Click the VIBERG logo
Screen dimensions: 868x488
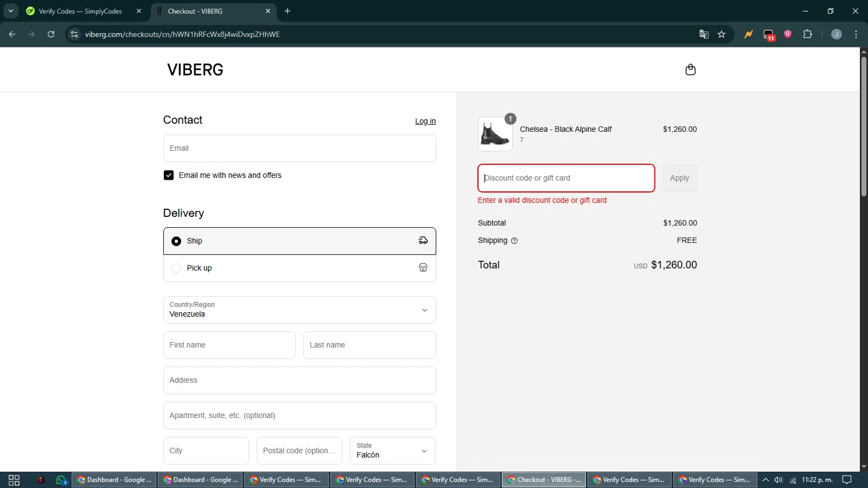click(x=195, y=70)
